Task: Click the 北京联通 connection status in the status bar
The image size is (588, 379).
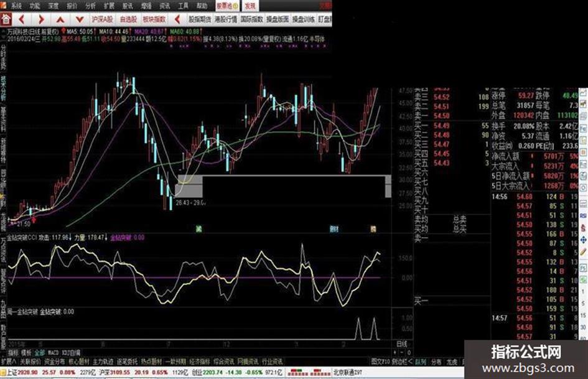Action: coord(348,373)
